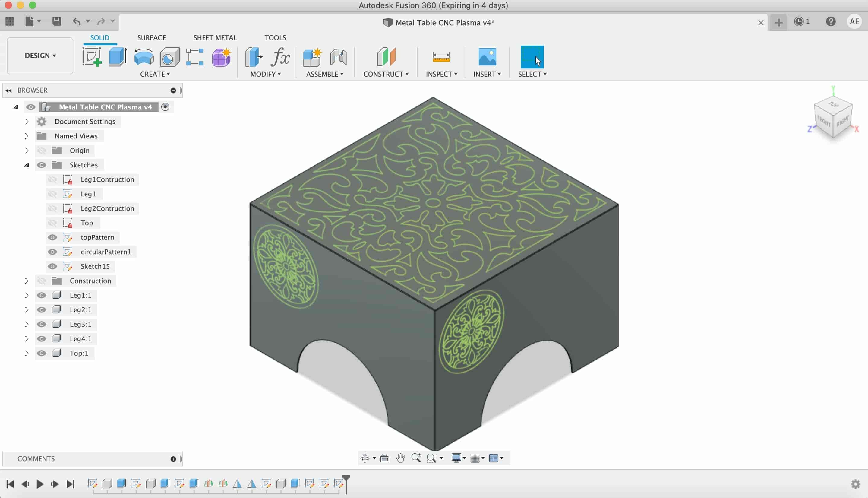Play the timeline

[40, 484]
